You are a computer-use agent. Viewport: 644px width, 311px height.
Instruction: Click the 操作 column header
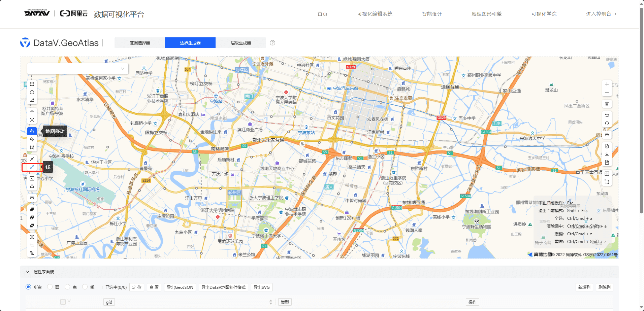pos(473,302)
